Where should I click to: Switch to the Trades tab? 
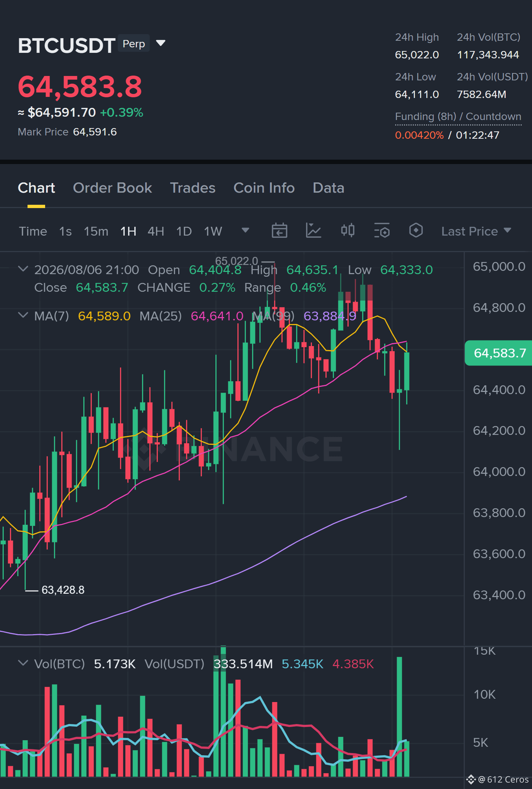[x=193, y=188]
